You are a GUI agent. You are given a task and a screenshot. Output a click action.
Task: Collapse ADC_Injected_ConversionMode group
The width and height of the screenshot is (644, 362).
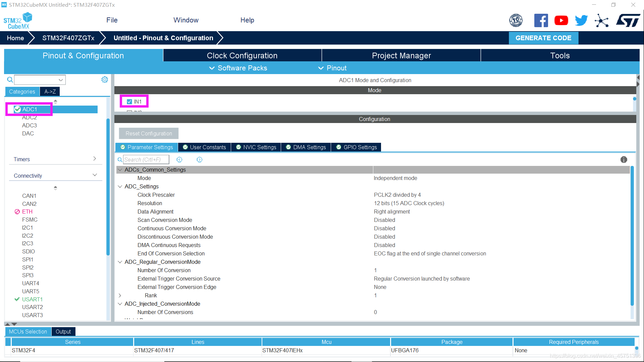click(120, 304)
